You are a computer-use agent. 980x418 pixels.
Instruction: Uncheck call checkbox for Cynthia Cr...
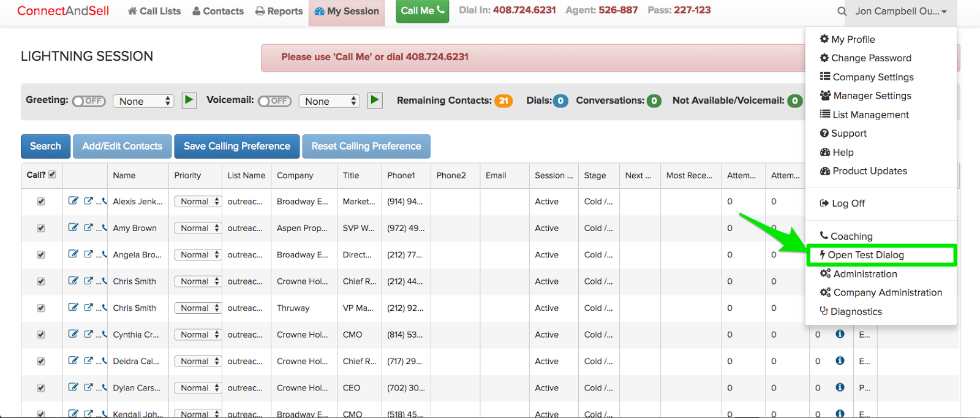click(41, 335)
